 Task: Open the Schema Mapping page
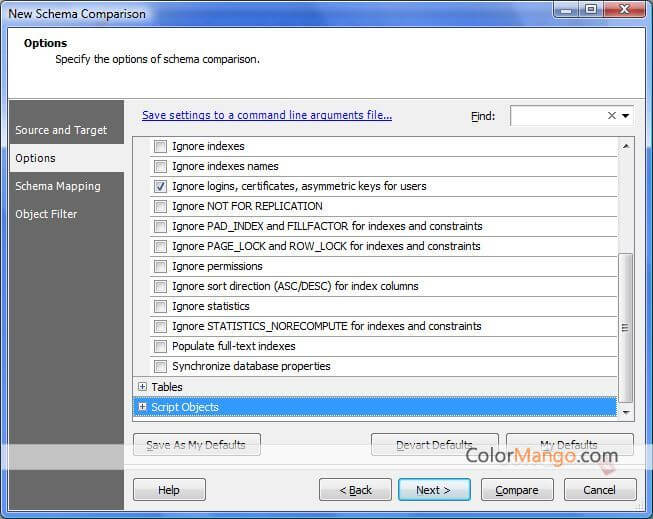(x=58, y=186)
